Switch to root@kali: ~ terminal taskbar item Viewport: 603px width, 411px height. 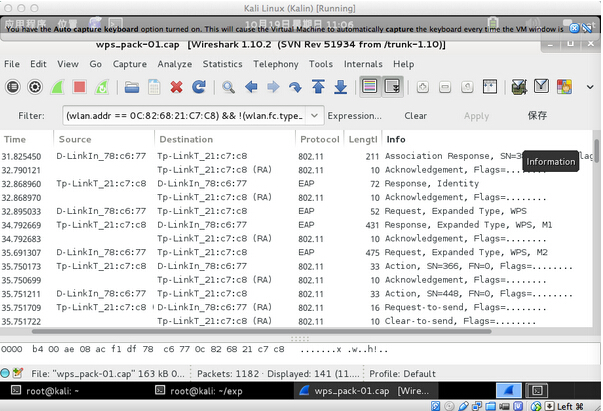(45, 391)
